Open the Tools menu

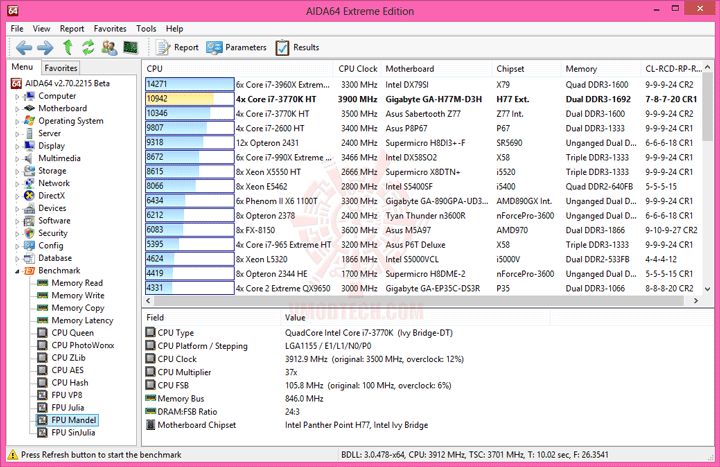146,28
